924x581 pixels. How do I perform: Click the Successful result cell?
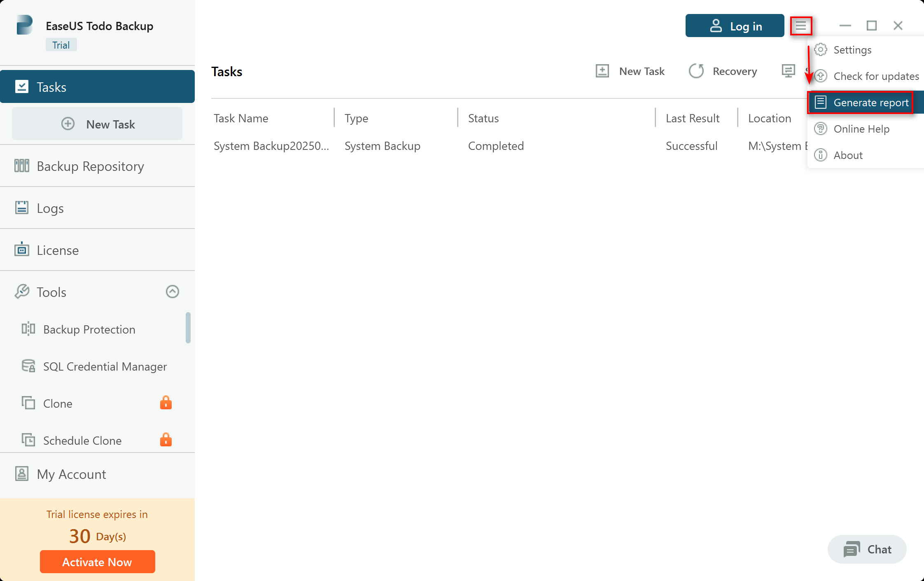tap(691, 146)
